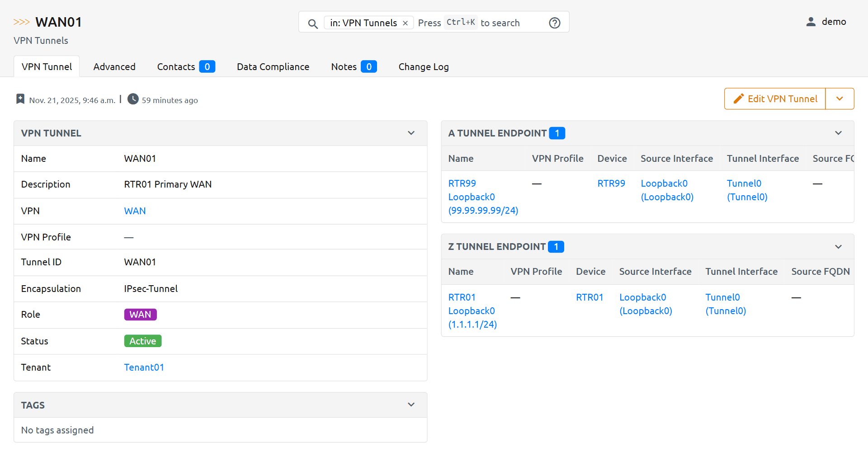868x461 pixels.
Task: Click the Nautobot arrows logo icon
Action: pyautogui.click(x=21, y=22)
